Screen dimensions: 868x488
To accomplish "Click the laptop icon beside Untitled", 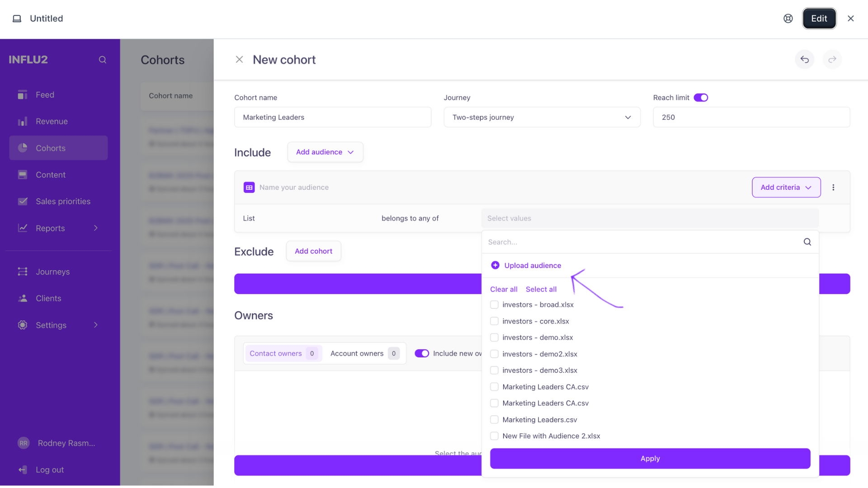I will pyautogui.click(x=17, y=19).
